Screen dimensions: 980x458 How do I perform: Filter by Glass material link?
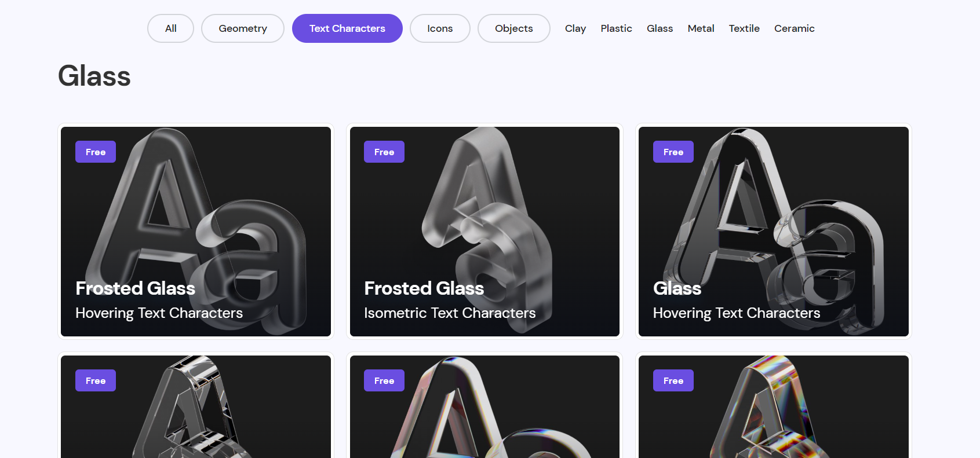pyautogui.click(x=660, y=28)
